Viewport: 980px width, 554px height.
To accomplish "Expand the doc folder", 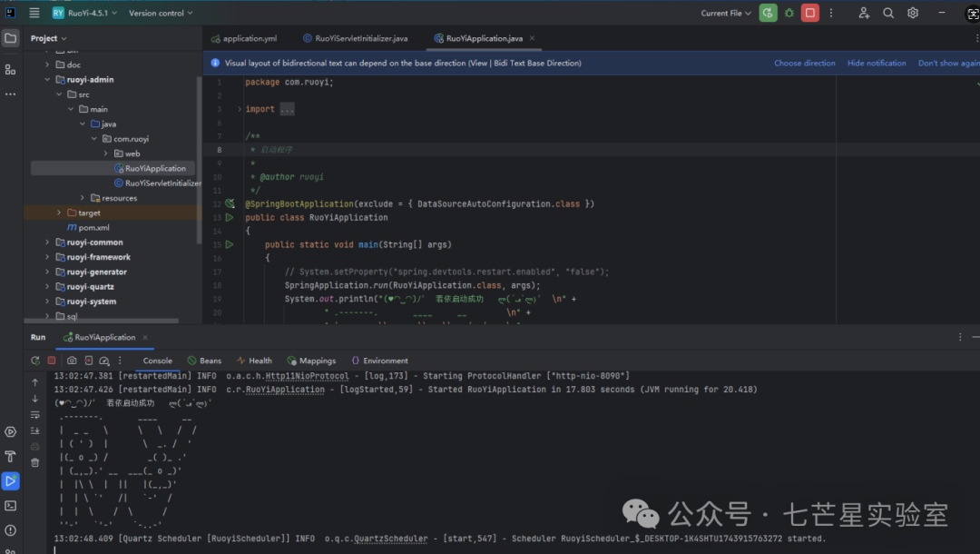I will coord(47,64).
